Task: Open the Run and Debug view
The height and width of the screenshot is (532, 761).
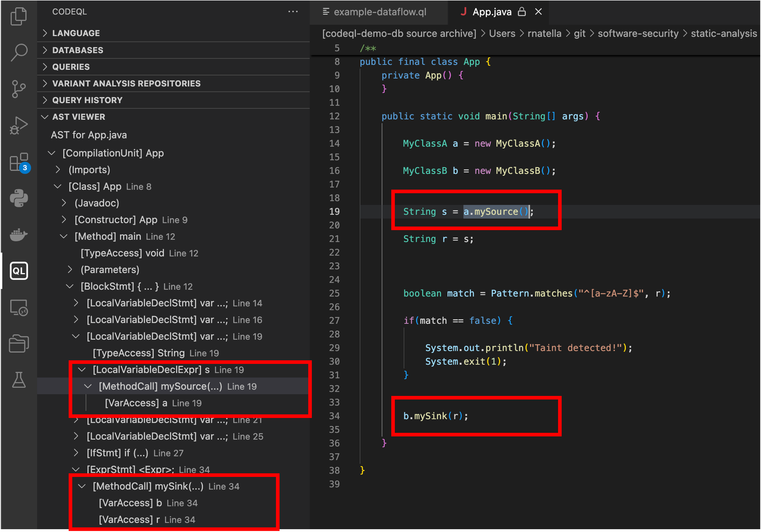Action: coord(18,125)
